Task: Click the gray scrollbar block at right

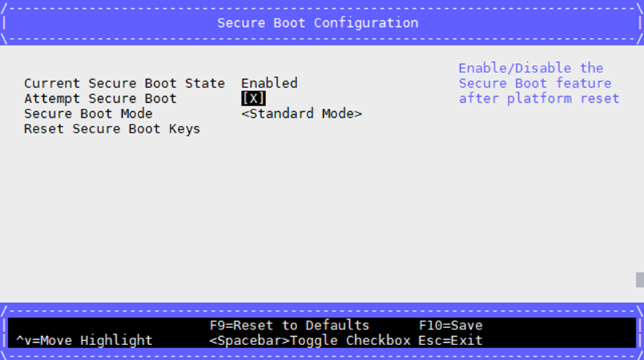Action: [x=640, y=280]
